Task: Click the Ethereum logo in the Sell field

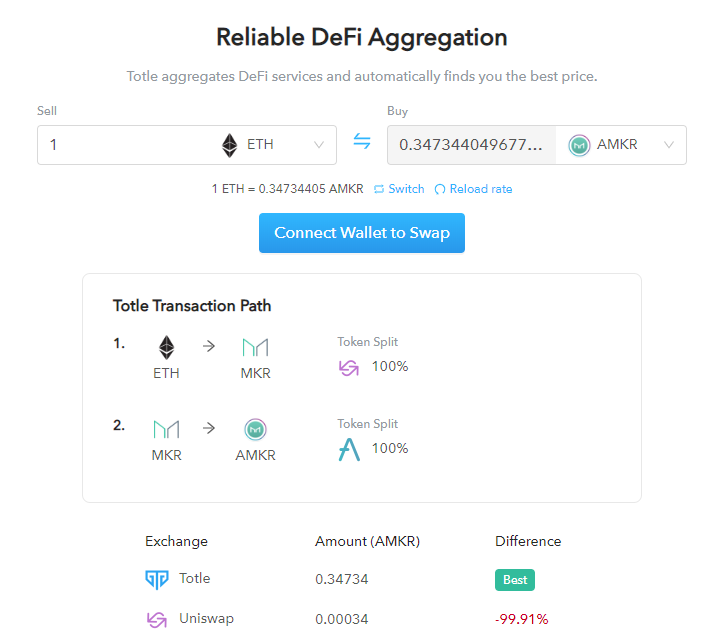Action: pos(230,145)
